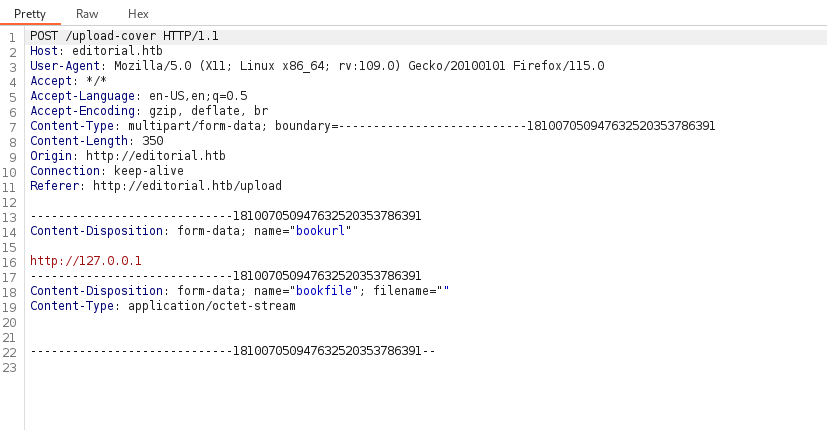Click the "bookurl" form field name
The height and width of the screenshot is (430, 827).
pos(320,231)
